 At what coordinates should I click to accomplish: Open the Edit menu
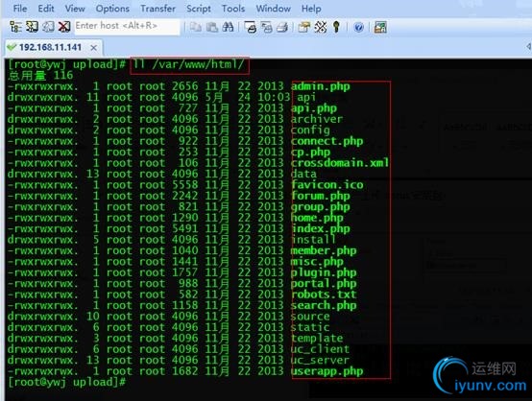46,9
